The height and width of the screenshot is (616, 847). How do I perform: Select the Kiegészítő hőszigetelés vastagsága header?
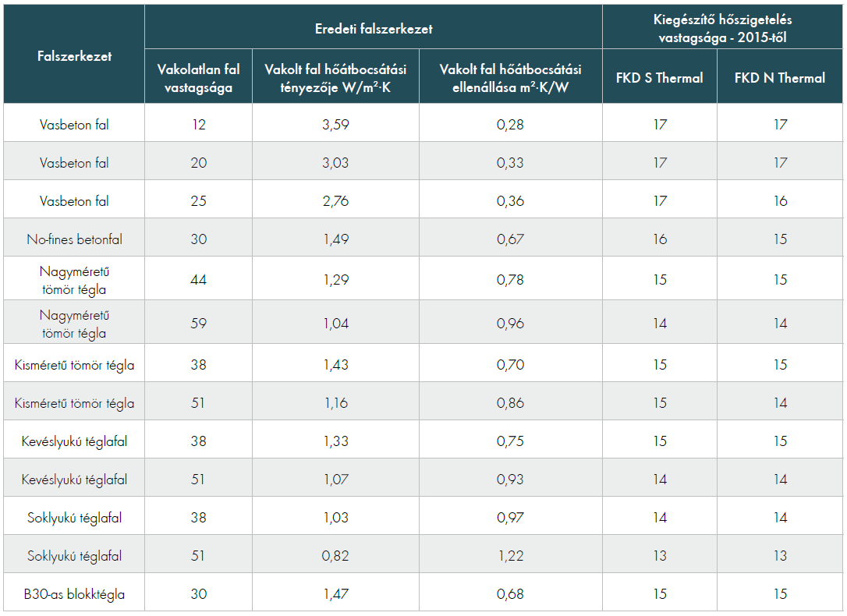(721, 28)
